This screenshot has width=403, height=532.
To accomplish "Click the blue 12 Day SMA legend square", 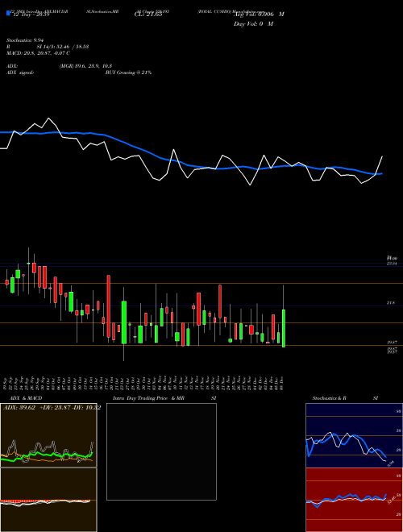I will pyautogui.click(x=8, y=14).
